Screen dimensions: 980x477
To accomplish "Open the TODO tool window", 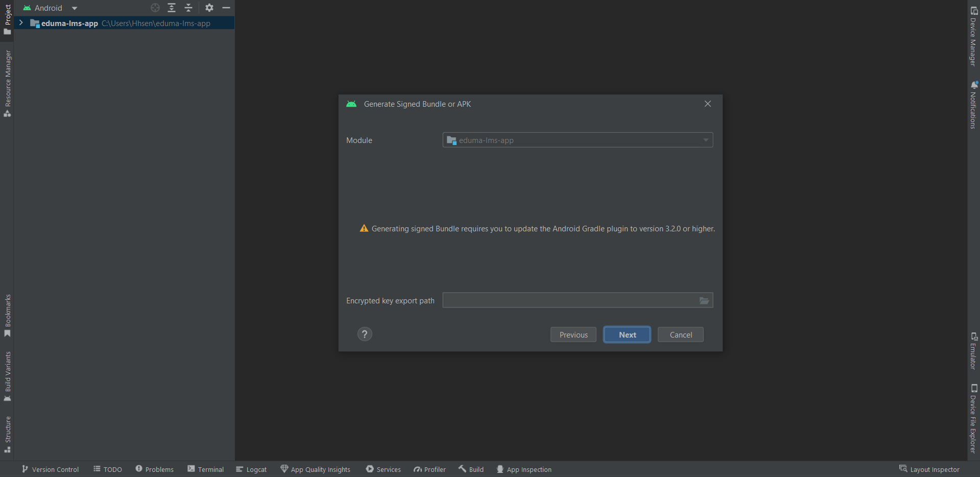I will coord(108,469).
